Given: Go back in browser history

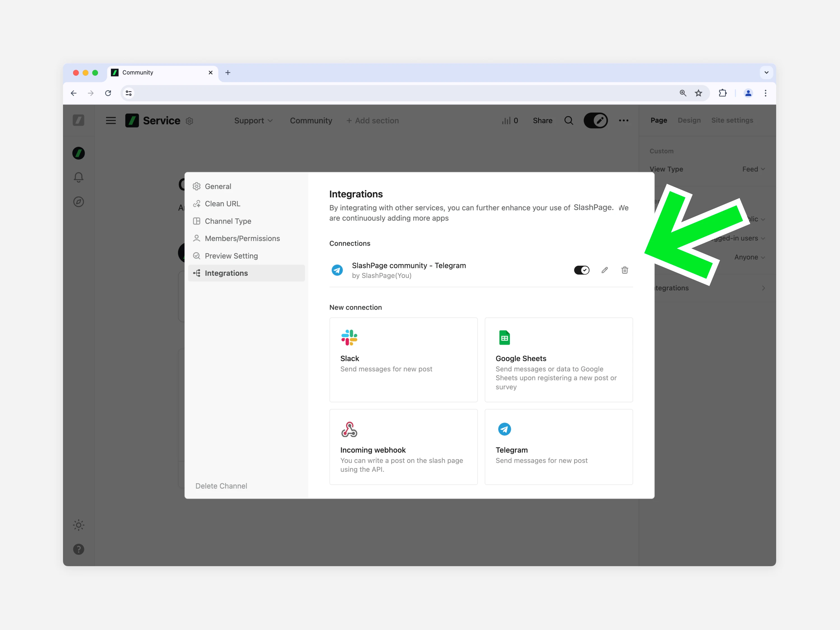Looking at the screenshot, I should click(x=74, y=93).
